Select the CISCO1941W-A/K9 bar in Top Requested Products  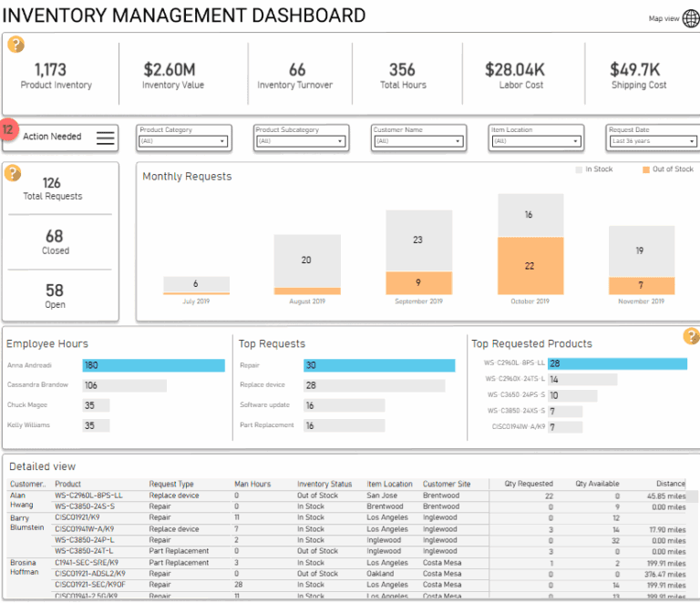[x=565, y=427]
